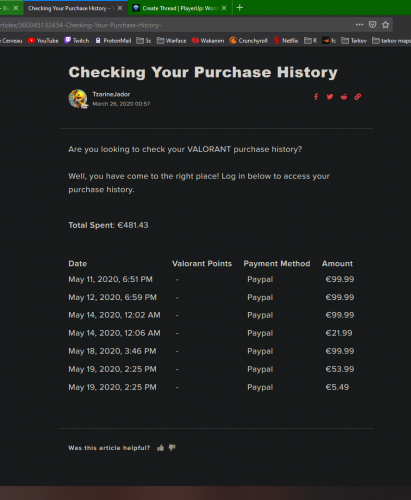
Task: Click the thumbs down unhelpful icon
Action: (172, 448)
